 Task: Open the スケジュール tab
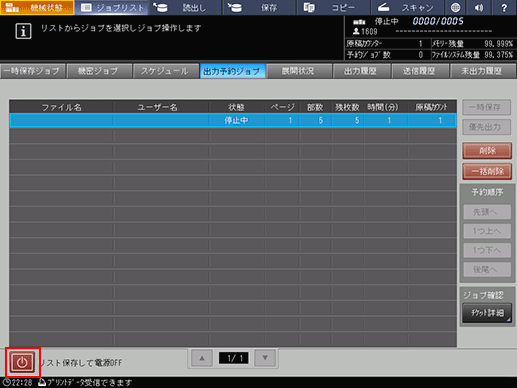pos(165,71)
